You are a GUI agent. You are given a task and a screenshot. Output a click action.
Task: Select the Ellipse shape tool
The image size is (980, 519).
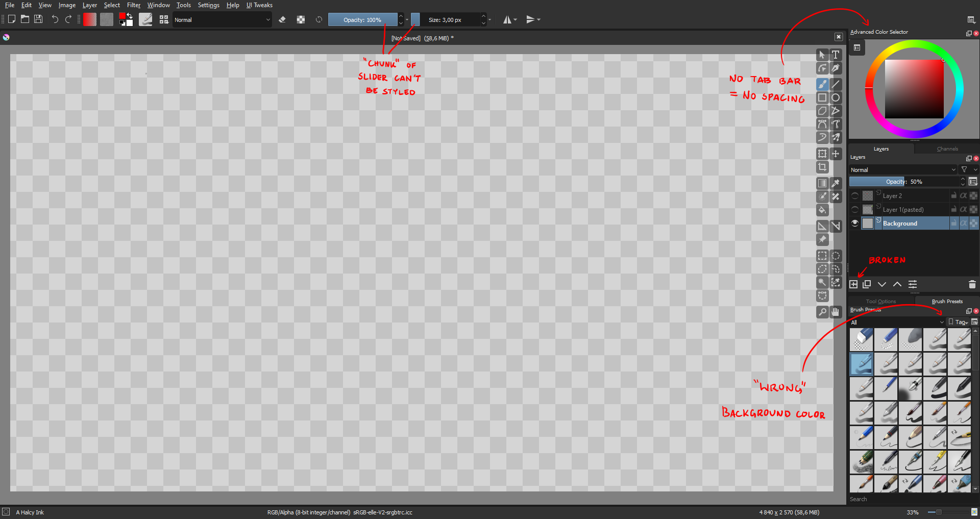click(836, 97)
